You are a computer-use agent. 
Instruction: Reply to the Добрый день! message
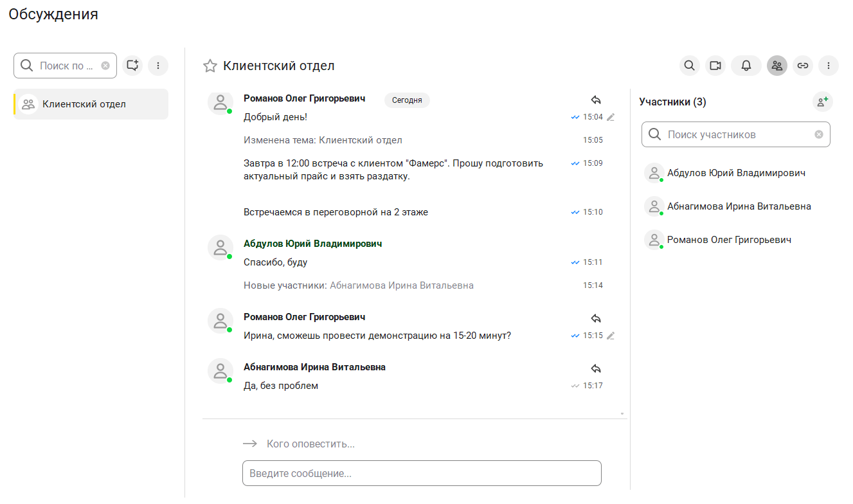click(x=595, y=100)
